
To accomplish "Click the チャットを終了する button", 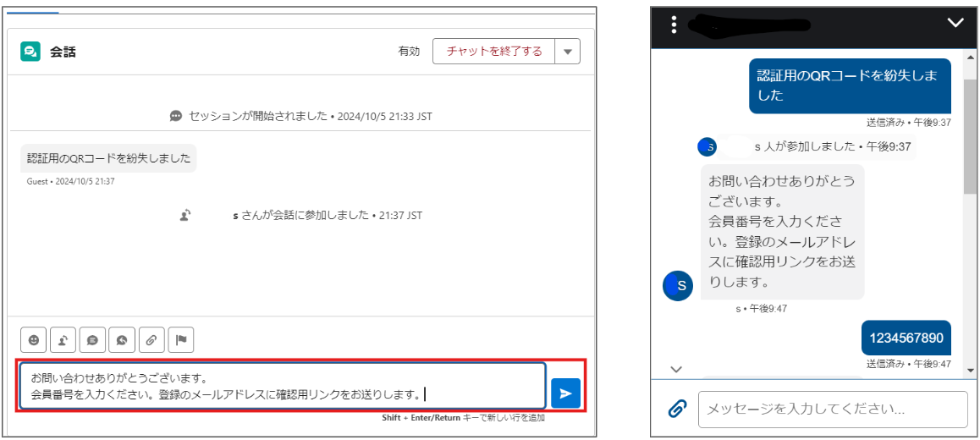I will click(x=493, y=52).
